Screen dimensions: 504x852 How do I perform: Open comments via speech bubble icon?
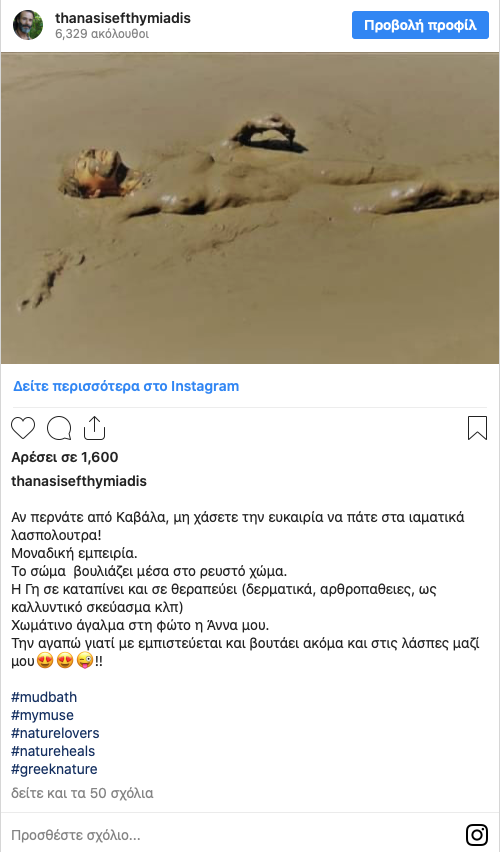click(59, 428)
